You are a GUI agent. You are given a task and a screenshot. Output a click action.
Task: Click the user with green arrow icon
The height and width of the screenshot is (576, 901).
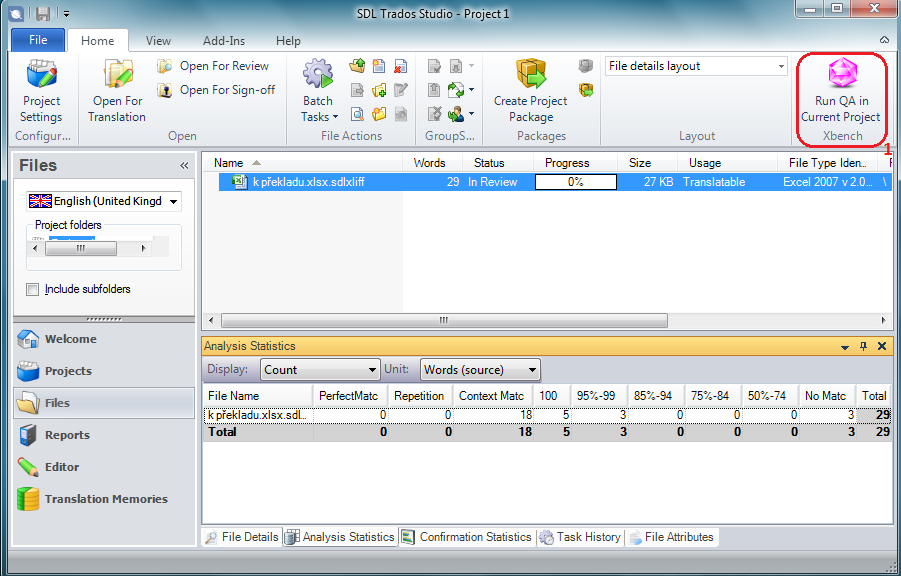click(x=456, y=114)
